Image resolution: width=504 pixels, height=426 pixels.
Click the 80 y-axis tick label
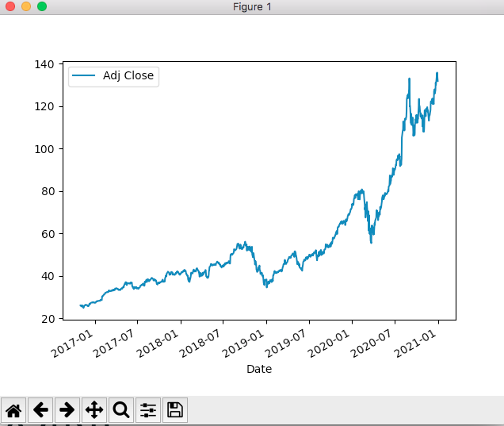[x=48, y=191]
